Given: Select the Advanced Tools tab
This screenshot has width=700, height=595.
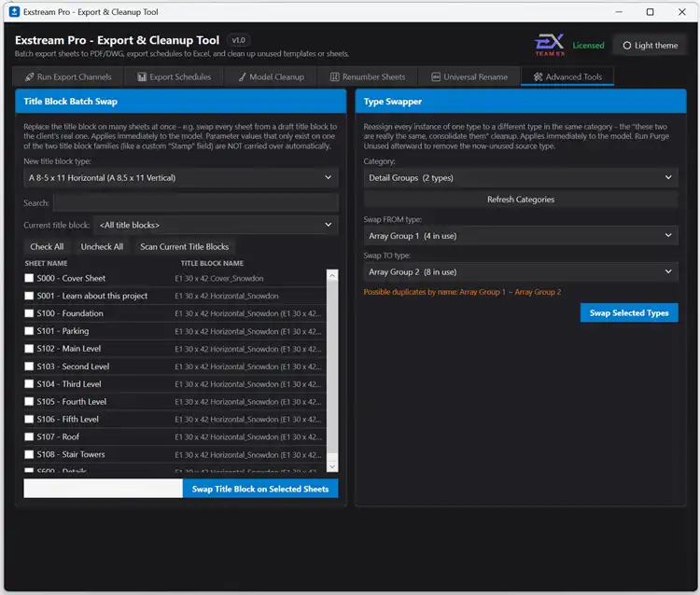Looking at the screenshot, I should point(567,76).
